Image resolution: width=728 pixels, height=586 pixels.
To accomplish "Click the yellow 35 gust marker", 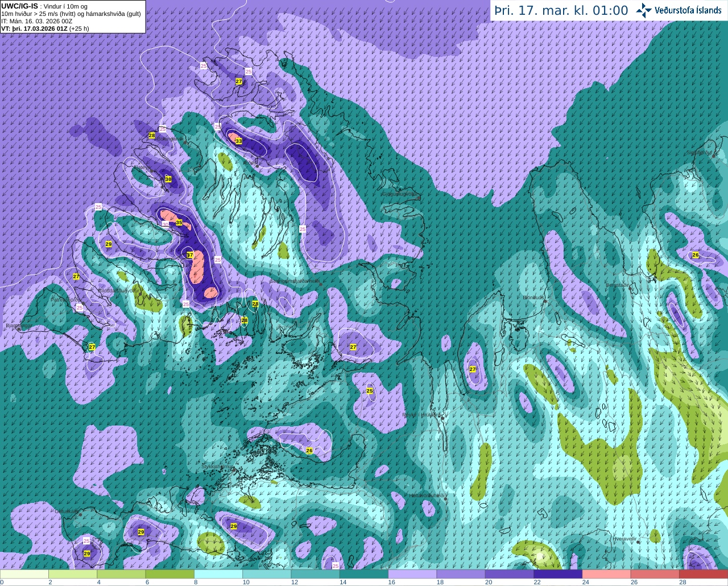I will point(179,222).
